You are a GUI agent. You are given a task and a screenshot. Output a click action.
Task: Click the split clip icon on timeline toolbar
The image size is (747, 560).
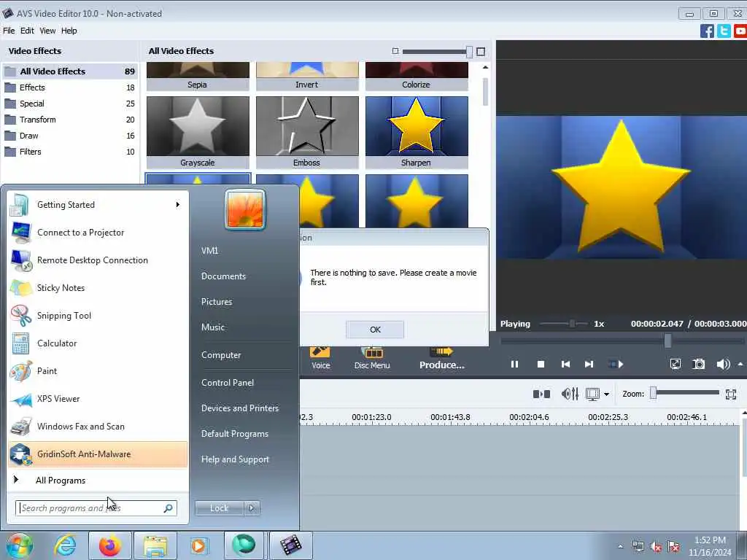coord(541,394)
